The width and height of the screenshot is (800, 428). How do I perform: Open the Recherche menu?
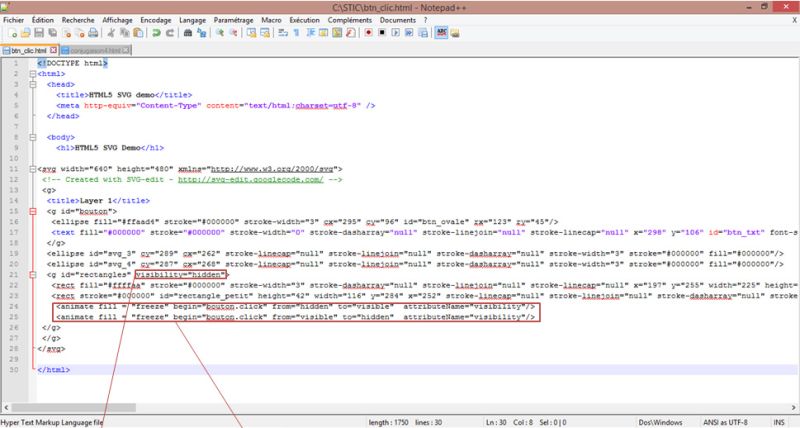coord(78,20)
